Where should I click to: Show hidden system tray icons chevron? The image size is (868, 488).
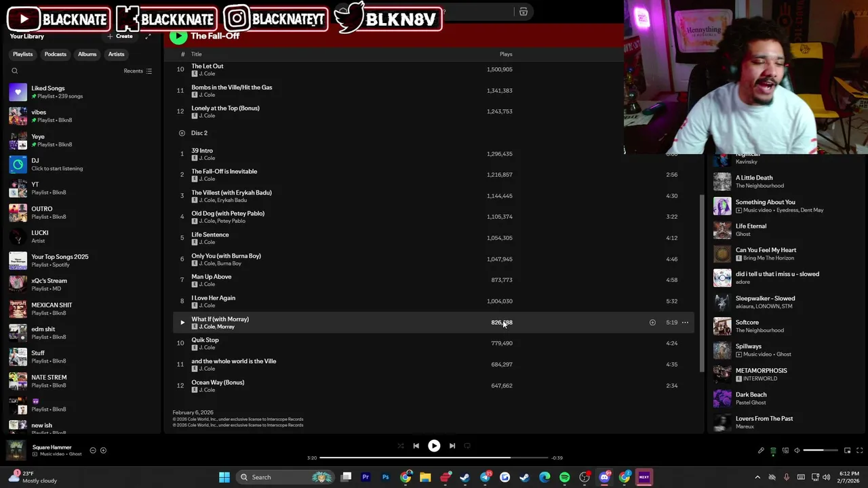click(x=757, y=477)
